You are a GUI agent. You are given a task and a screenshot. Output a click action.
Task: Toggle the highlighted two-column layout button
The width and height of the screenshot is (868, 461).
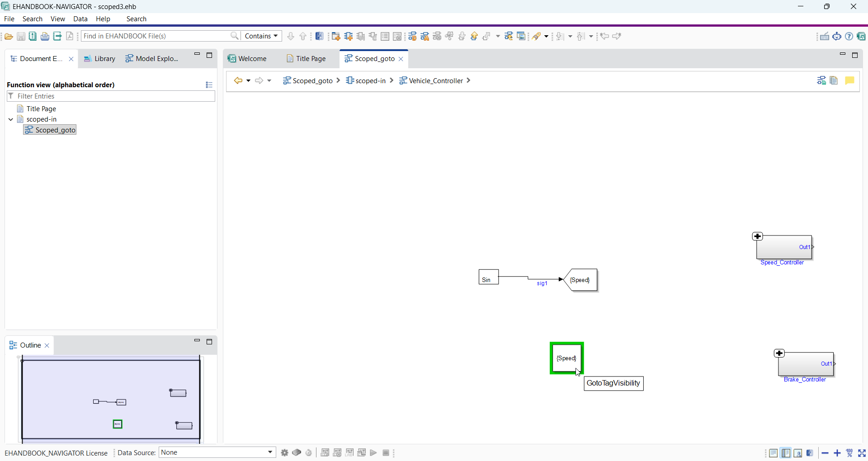coord(786,453)
